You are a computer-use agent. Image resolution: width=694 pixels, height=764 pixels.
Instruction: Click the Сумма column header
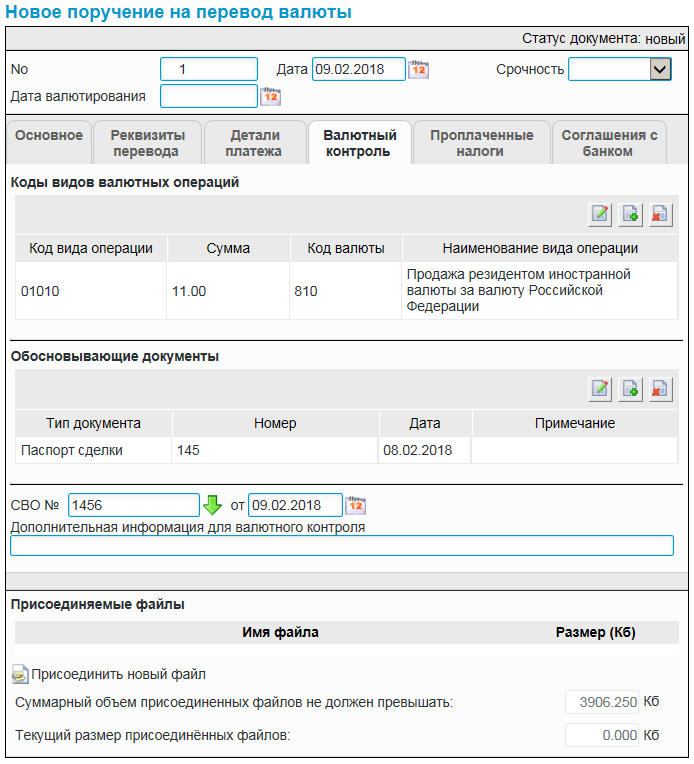(228, 248)
